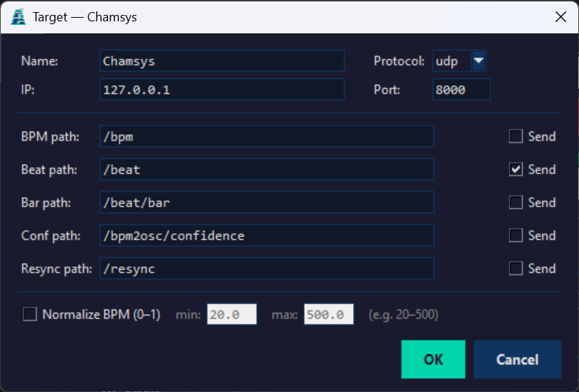This screenshot has width=579, height=392.
Task: Enable Send for Bar path
Action: pyautogui.click(x=516, y=202)
